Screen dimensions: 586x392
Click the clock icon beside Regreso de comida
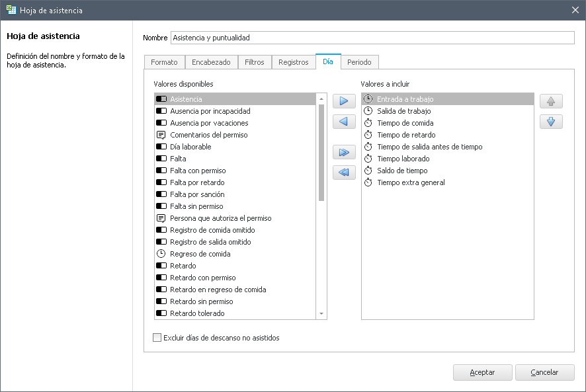[x=161, y=254]
